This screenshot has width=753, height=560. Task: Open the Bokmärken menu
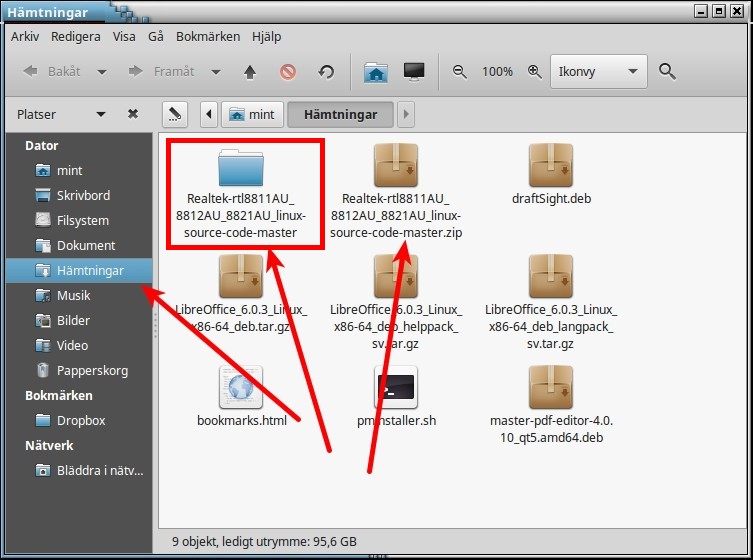pyautogui.click(x=208, y=36)
